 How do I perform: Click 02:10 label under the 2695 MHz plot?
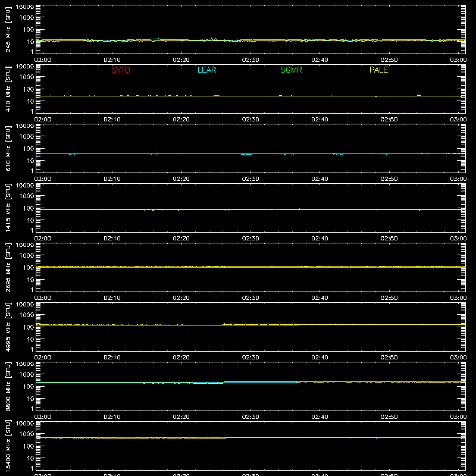click(x=112, y=298)
